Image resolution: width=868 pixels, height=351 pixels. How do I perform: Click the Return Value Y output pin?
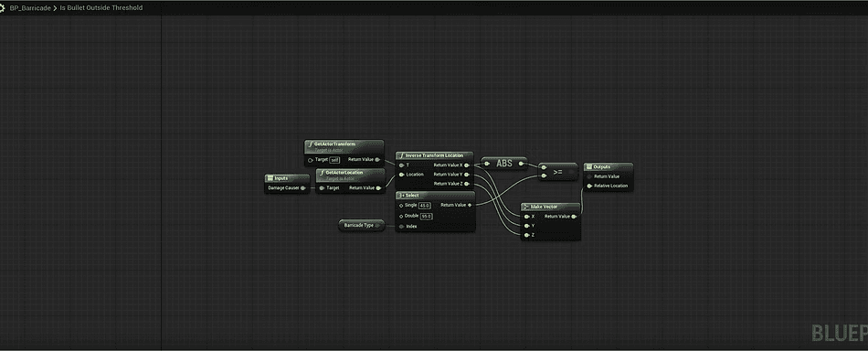467,175
